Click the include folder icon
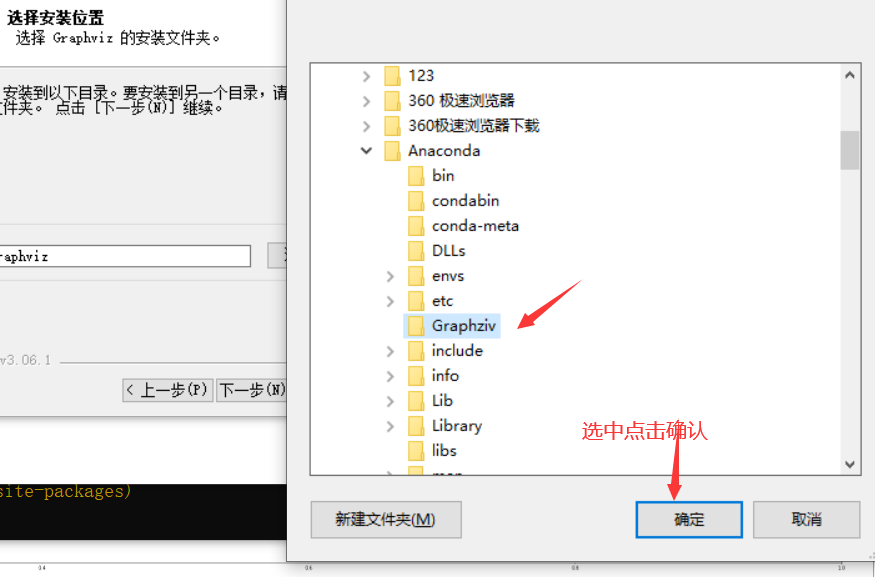The width and height of the screenshot is (875, 577). pos(416,351)
